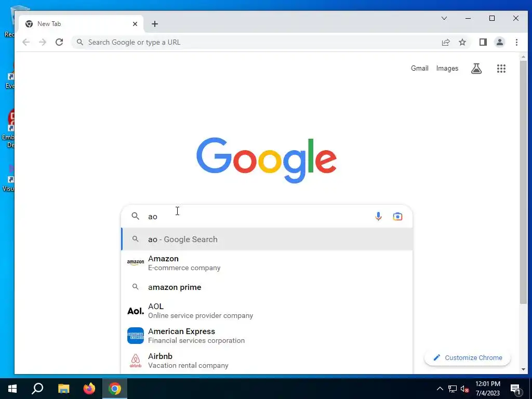
Task: Show hidden system tray icons
Action: (x=440, y=389)
